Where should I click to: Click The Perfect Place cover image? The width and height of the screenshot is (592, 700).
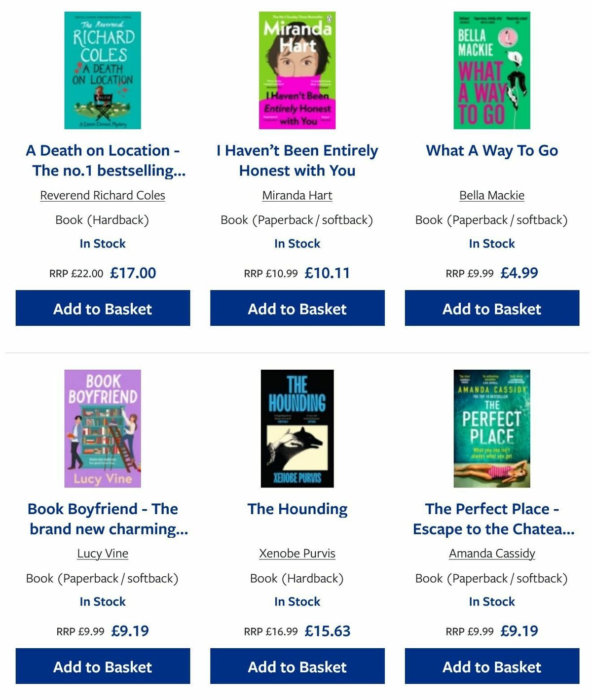click(491, 427)
